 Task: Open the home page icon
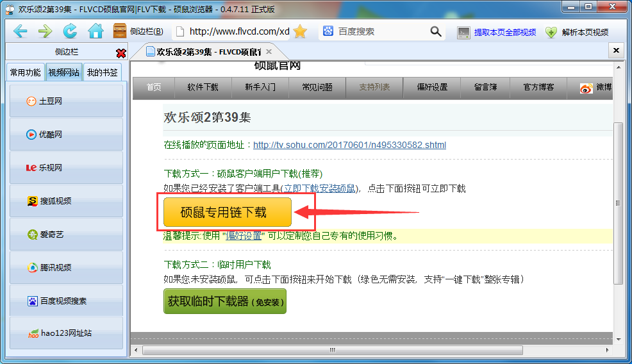[x=96, y=31]
